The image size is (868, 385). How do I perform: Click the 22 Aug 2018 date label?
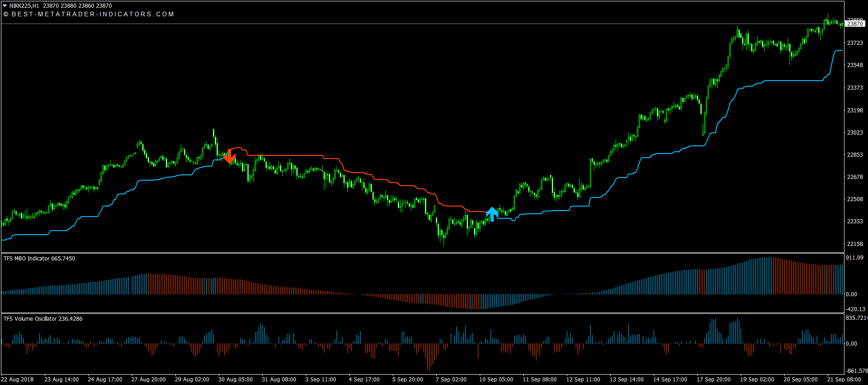pyautogui.click(x=18, y=380)
